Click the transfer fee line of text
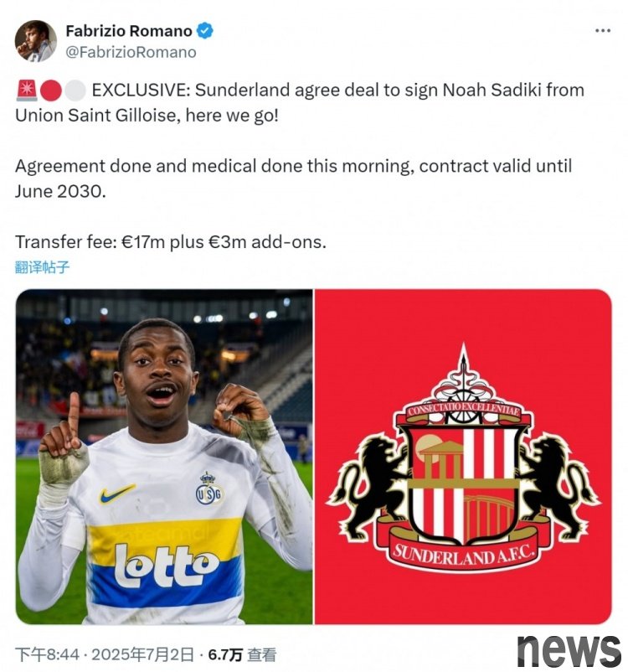This screenshot has width=628, height=672. coord(171,242)
